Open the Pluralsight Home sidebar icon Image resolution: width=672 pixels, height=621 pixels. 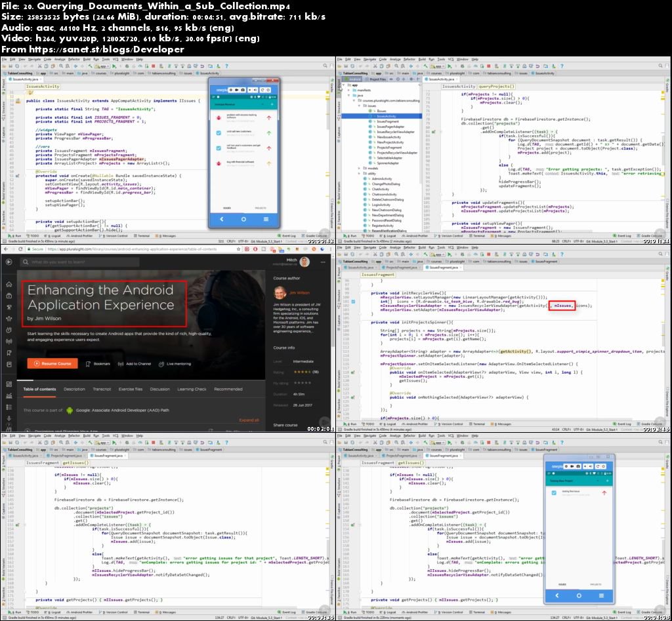point(9,284)
